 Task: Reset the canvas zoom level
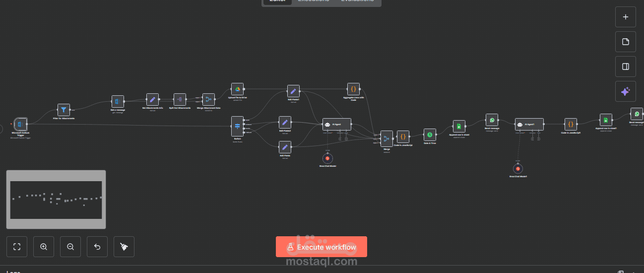(x=97, y=247)
